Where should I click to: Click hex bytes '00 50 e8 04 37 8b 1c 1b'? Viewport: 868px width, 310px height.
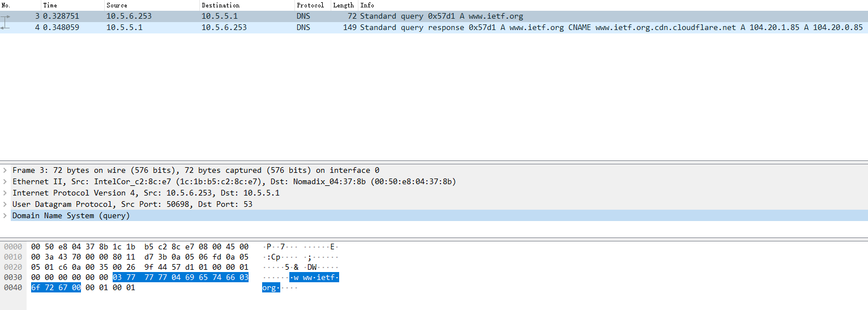[83, 247]
